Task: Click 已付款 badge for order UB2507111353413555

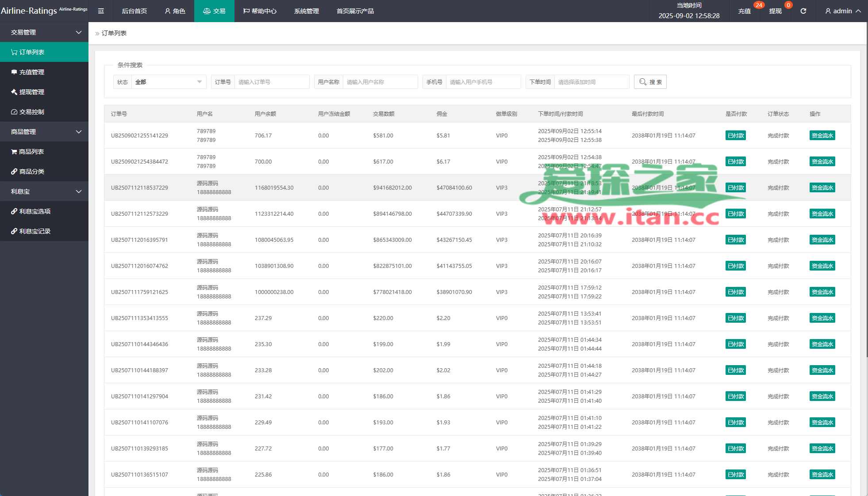Action: coord(736,318)
